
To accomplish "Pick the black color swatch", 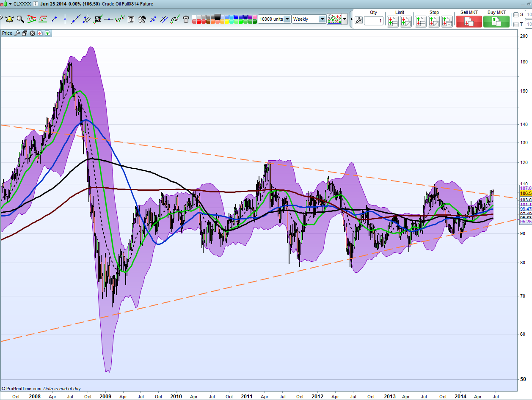I will pos(217,17).
